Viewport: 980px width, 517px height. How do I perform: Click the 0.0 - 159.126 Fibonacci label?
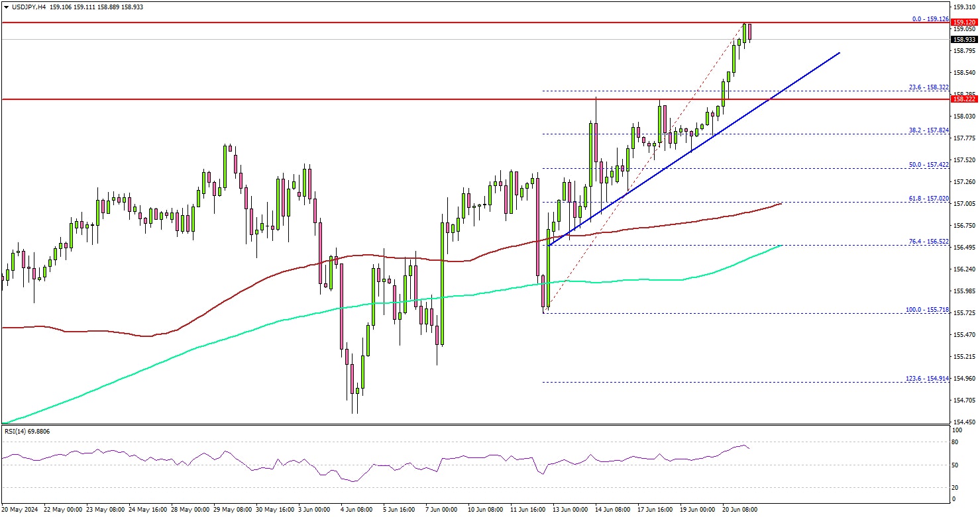[930, 19]
